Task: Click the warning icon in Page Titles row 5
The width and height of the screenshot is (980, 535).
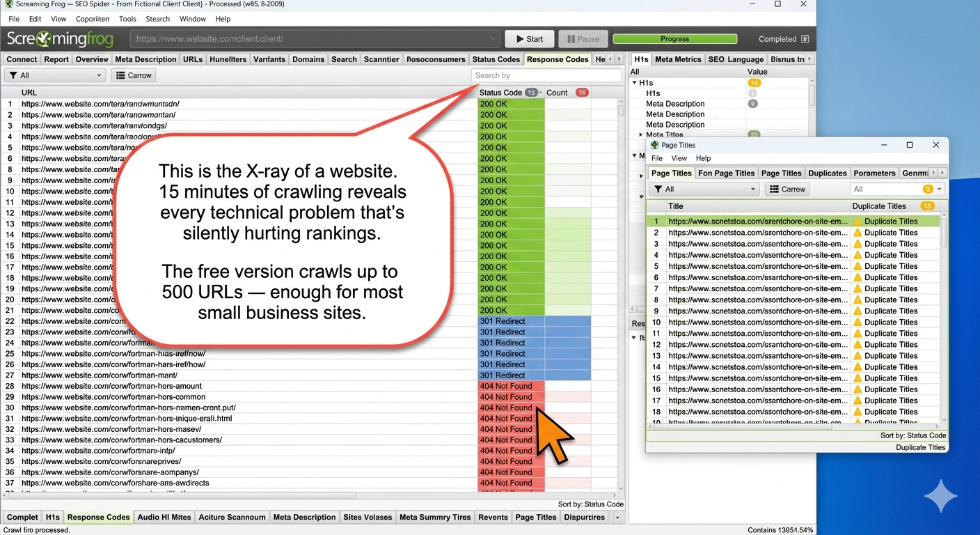Action: (x=857, y=266)
